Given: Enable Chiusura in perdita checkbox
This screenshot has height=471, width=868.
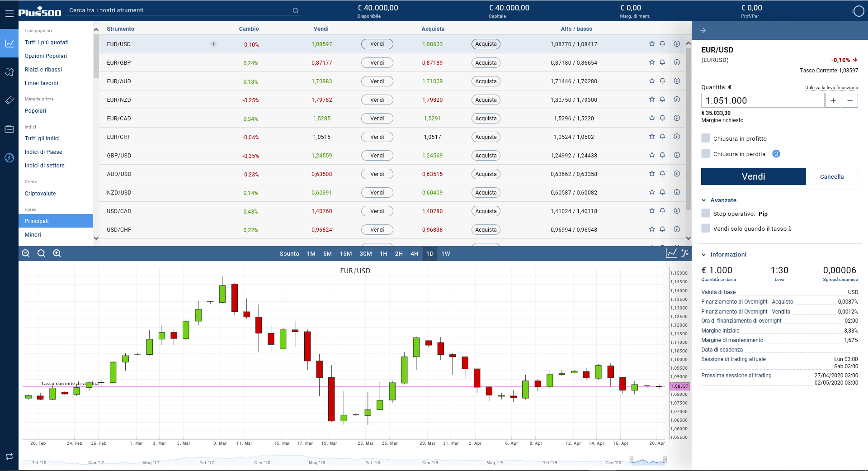Looking at the screenshot, I should click(706, 153).
